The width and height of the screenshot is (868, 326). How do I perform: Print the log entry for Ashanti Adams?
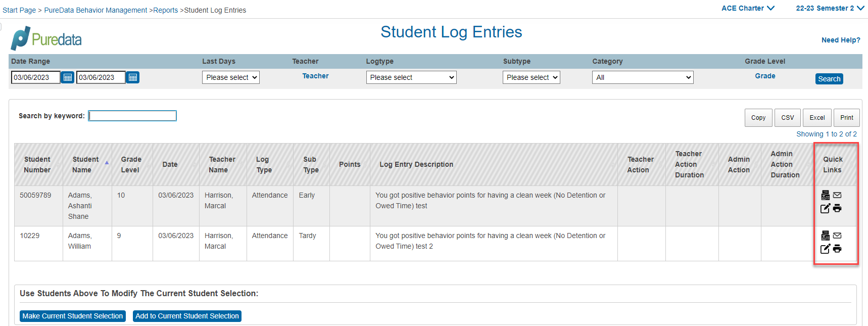click(837, 208)
